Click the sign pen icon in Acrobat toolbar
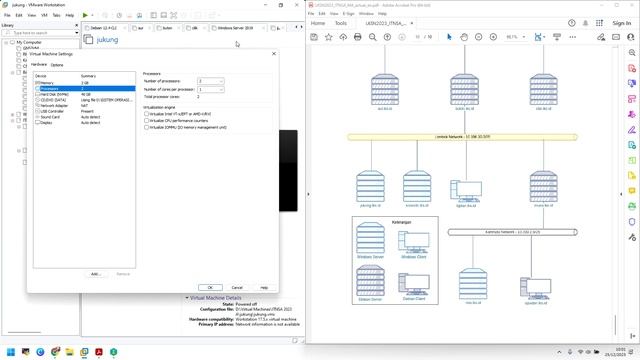640x360 pixels. coord(601,37)
